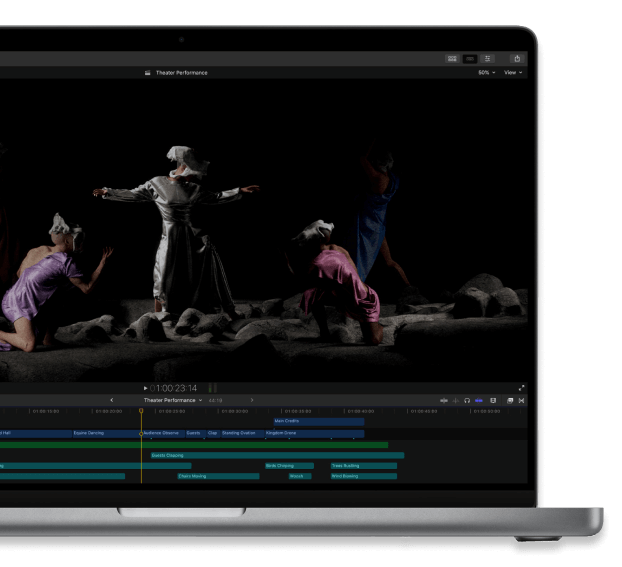Open the Theater Performance project dropdown
622x567 pixels.
click(173, 400)
